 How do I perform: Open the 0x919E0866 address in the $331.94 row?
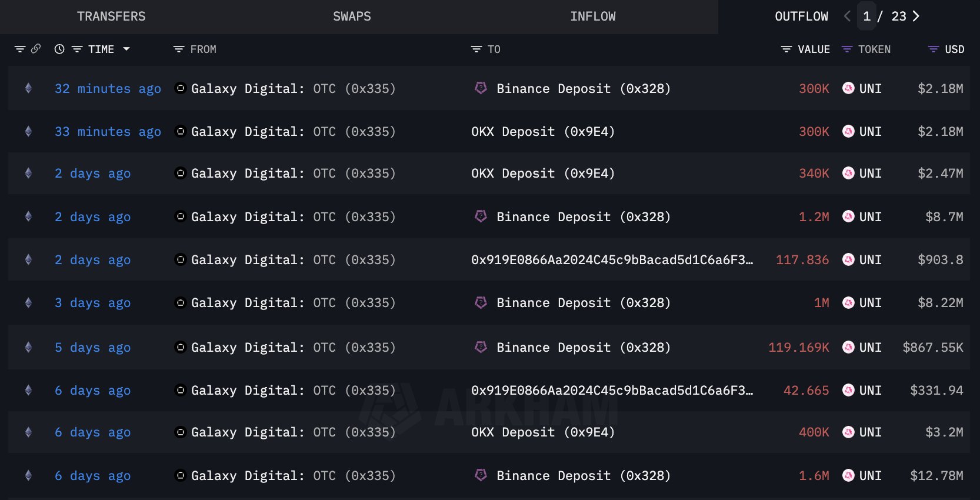click(x=612, y=390)
